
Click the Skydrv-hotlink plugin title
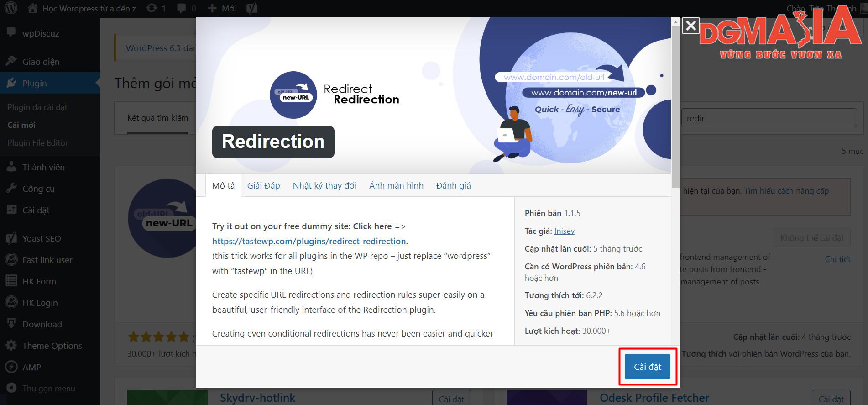click(257, 398)
